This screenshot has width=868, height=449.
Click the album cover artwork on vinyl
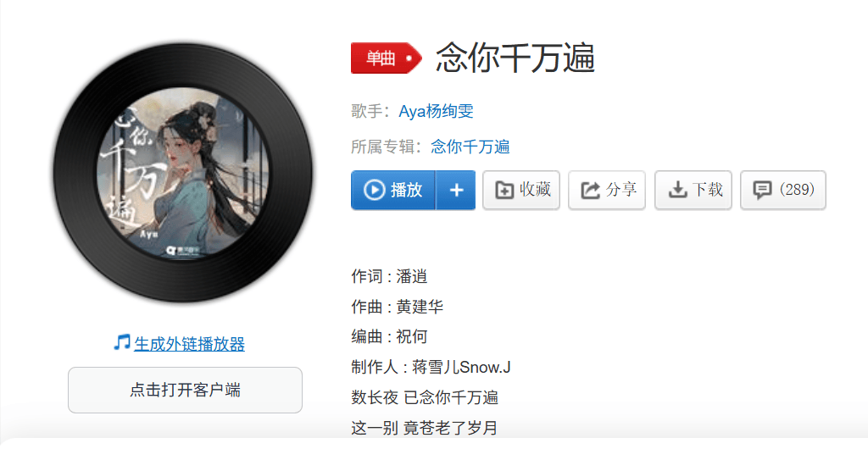tap(183, 172)
